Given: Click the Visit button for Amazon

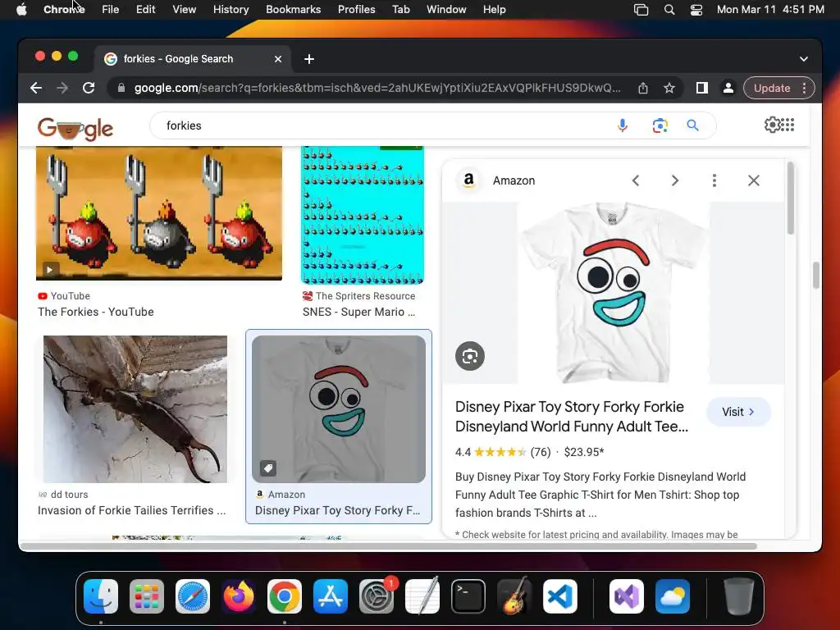Looking at the screenshot, I should [x=738, y=412].
